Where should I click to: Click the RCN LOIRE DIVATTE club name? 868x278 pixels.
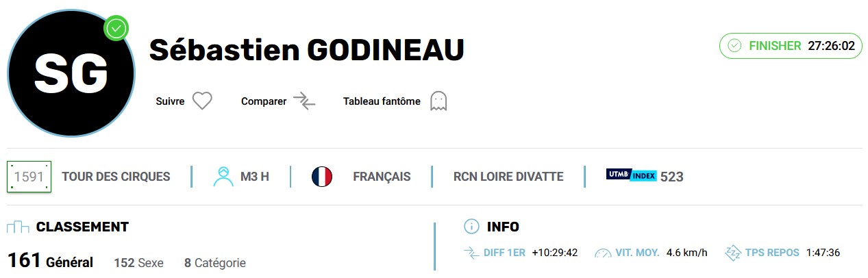pos(508,177)
